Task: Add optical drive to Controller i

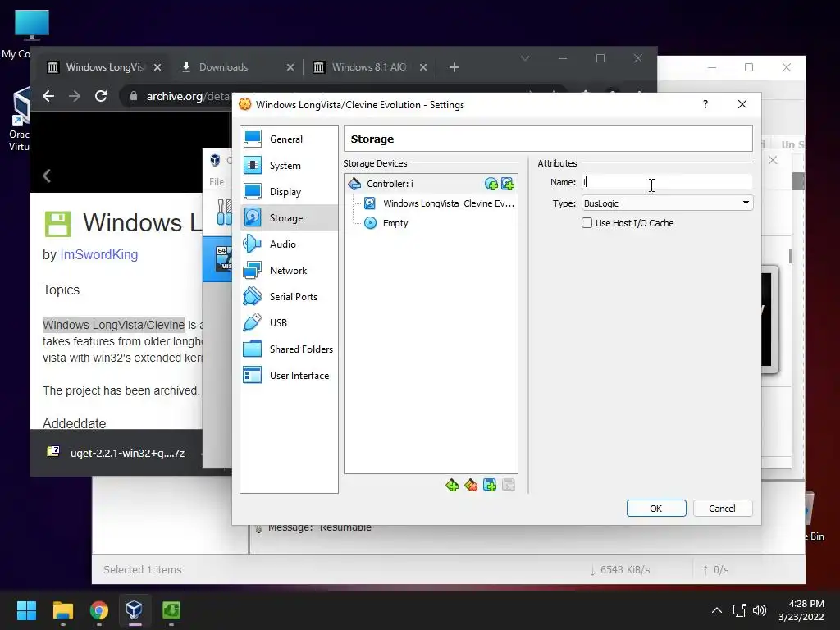Action: 491,185
